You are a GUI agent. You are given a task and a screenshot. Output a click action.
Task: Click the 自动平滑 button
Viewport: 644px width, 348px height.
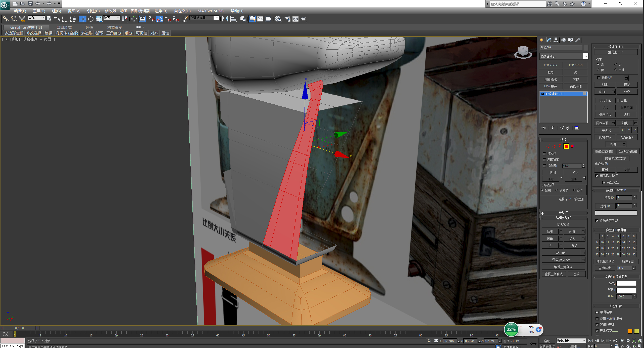coord(605,268)
